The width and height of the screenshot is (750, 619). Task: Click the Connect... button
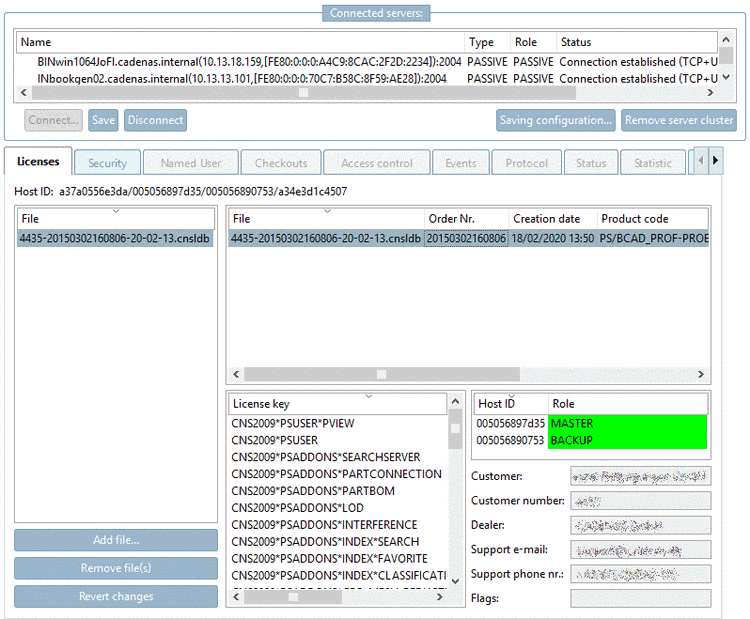tap(53, 120)
